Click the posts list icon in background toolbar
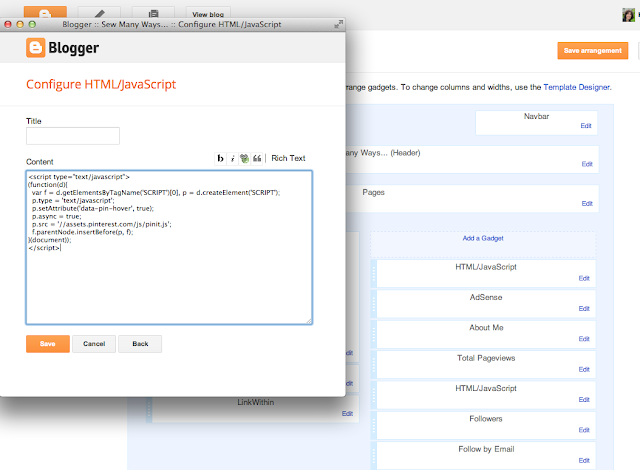 [x=153, y=13]
